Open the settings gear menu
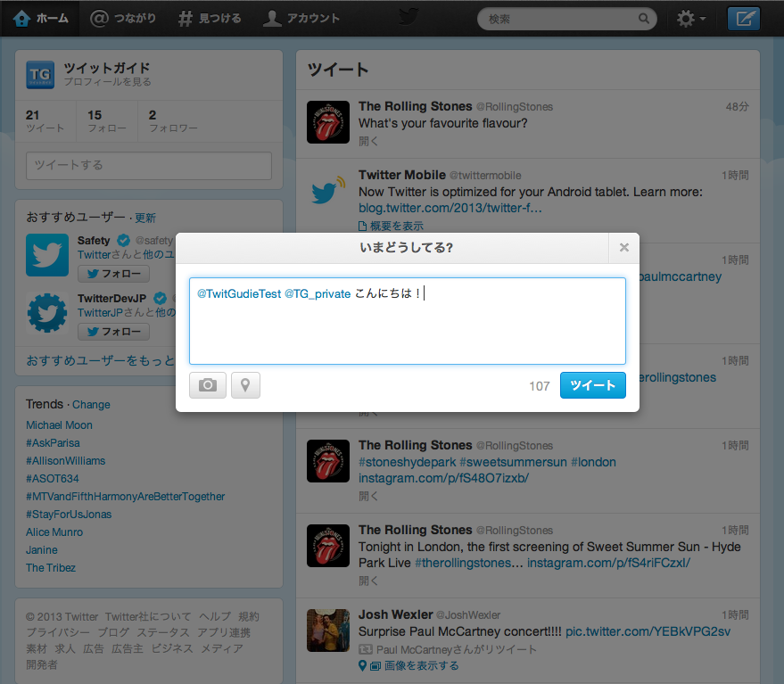 point(691,19)
